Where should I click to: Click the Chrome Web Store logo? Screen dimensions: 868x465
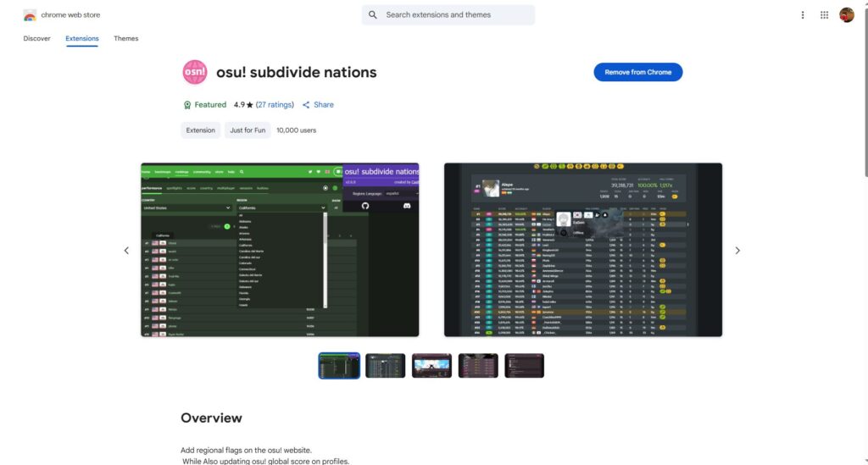[x=30, y=15]
